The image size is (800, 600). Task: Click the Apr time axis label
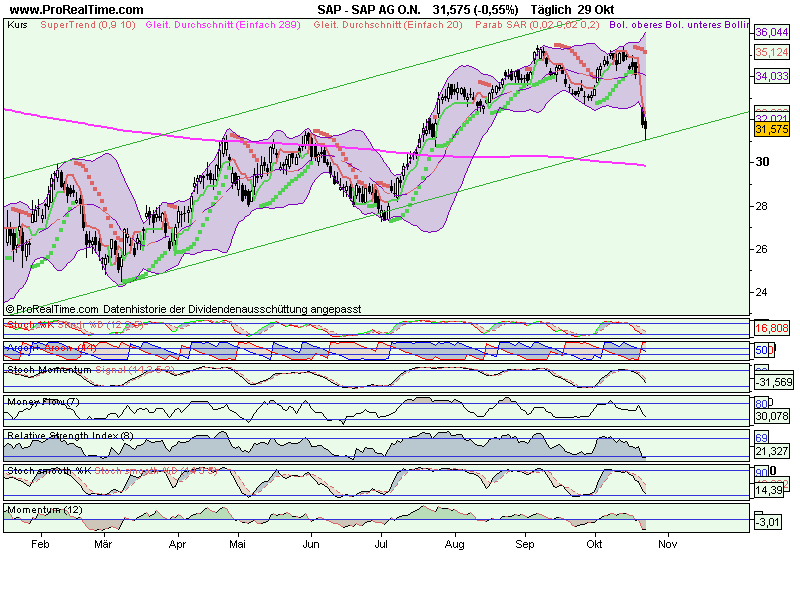177,544
